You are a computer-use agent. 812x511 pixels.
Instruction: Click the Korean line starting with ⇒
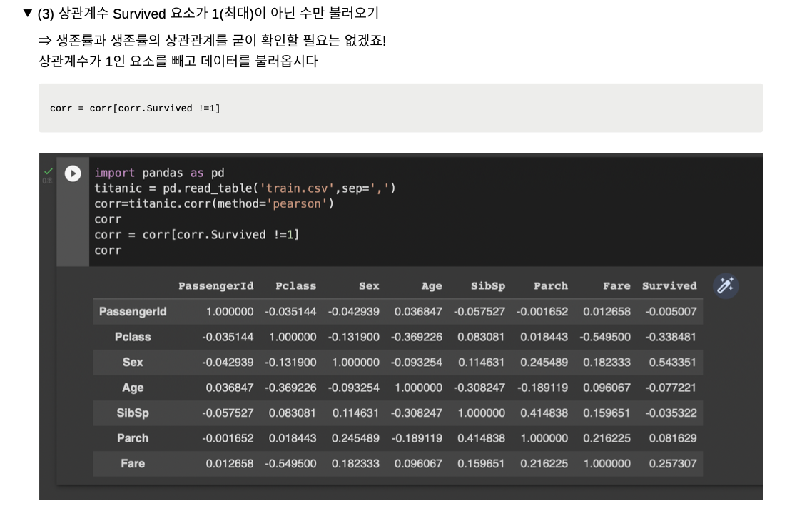coord(213,41)
